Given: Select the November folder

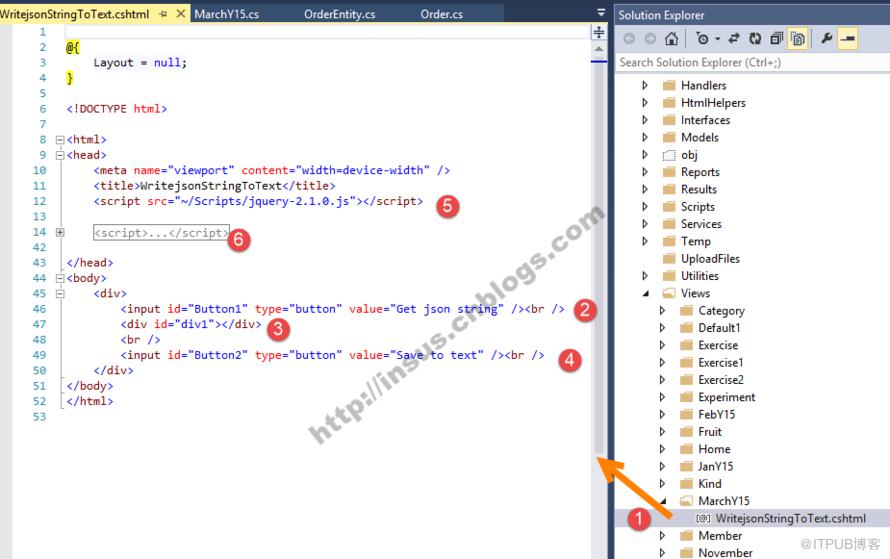Looking at the screenshot, I should coord(725,553).
